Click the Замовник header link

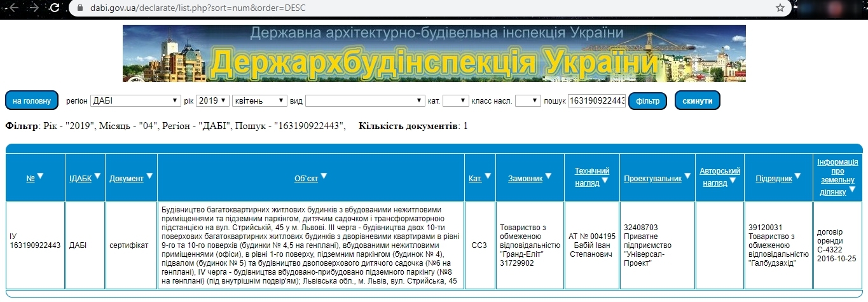pos(525,179)
